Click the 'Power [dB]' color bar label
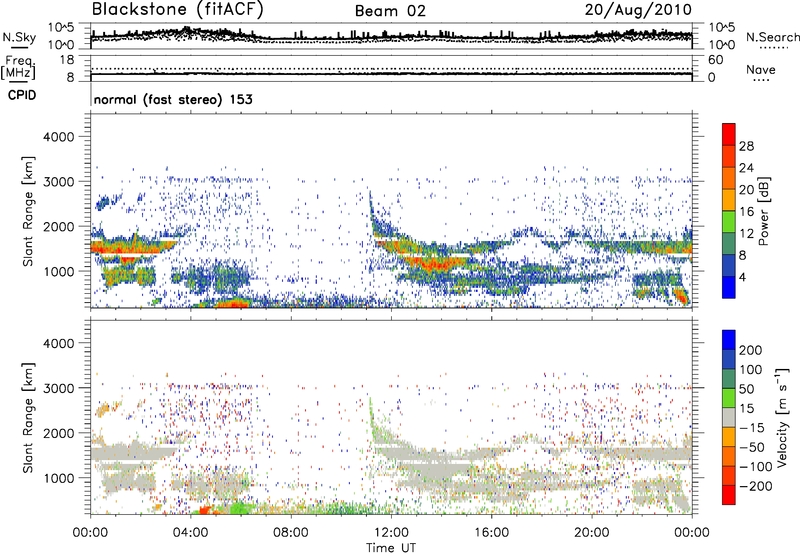 [764, 211]
